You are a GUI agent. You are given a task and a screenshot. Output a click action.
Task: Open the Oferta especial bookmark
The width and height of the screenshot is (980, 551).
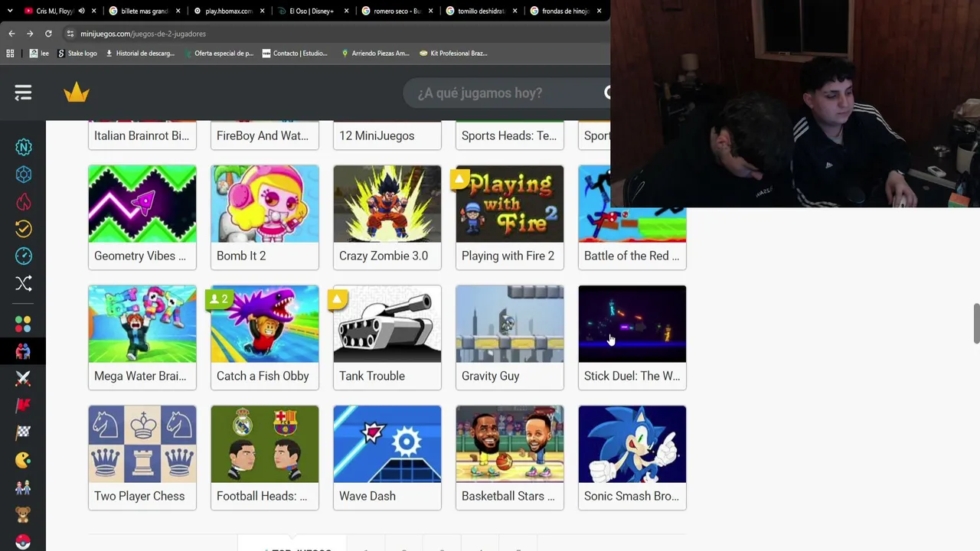click(218, 54)
